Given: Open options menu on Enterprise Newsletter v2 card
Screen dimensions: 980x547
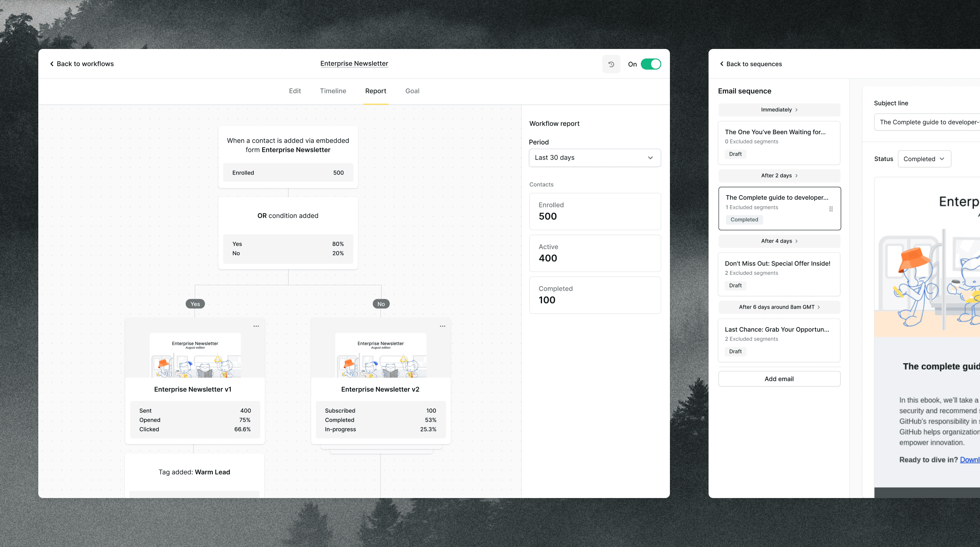Looking at the screenshot, I should click(x=443, y=326).
